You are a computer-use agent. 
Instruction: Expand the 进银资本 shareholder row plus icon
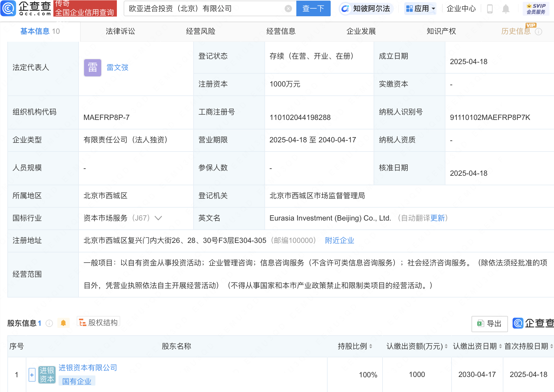32,375
